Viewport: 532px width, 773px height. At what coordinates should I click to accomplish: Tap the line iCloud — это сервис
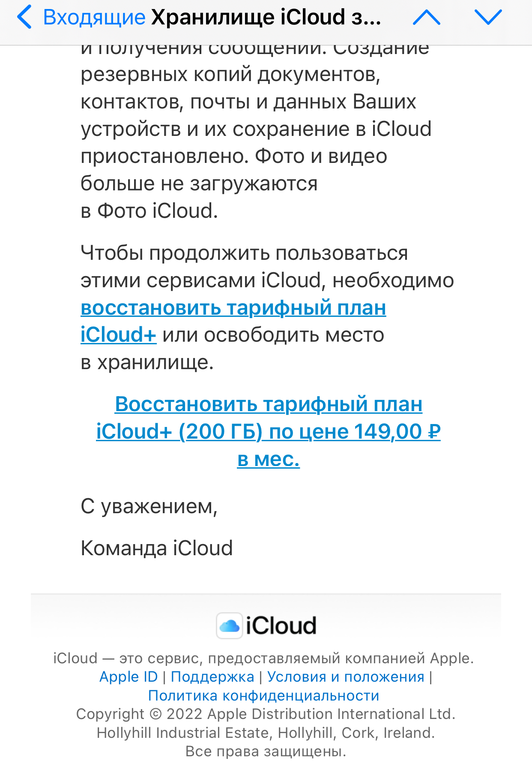pyautogui.click(x=263, y=658)
